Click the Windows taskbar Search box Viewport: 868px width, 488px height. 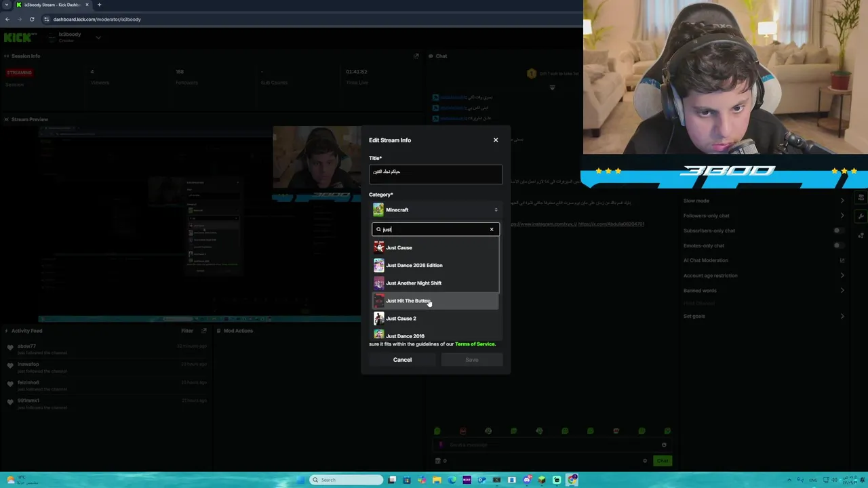click(347, 480)
